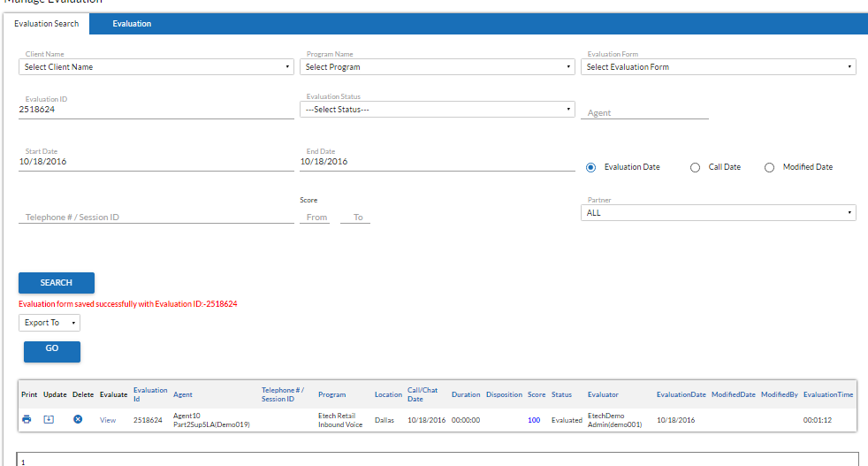
Task: Click the Score From field
Action: pyautogui.click(x=315, y=218)
